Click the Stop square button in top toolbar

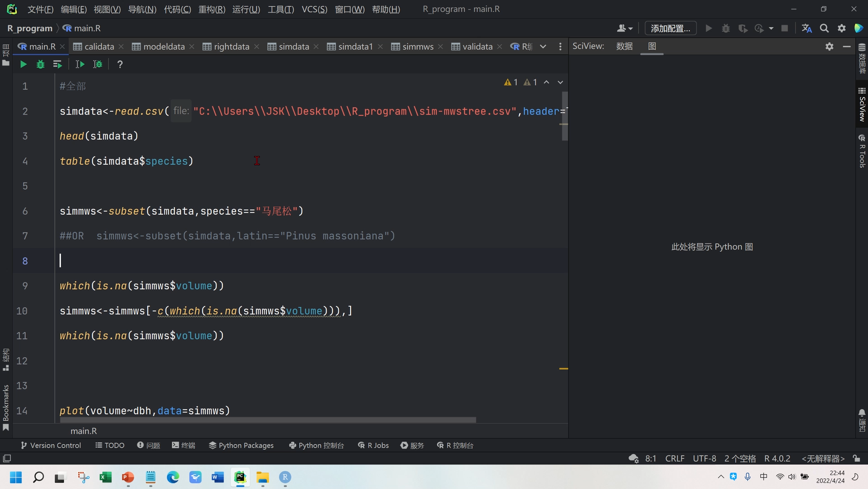[x=785, y=28]
